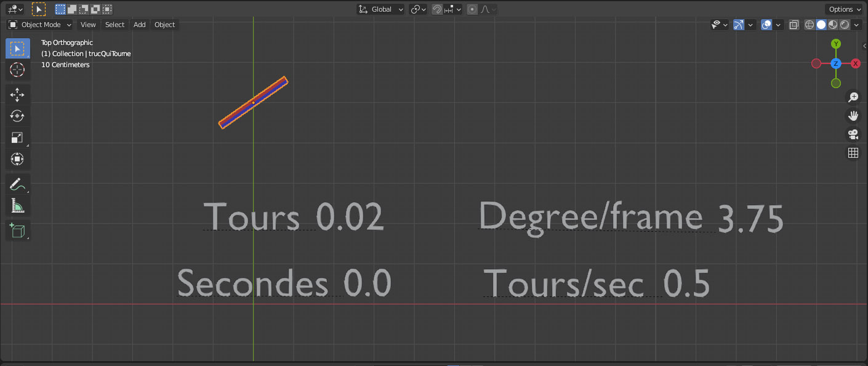Click the Add Cube tool
This screenshot has height=366, width=868.
click(17, 230)
